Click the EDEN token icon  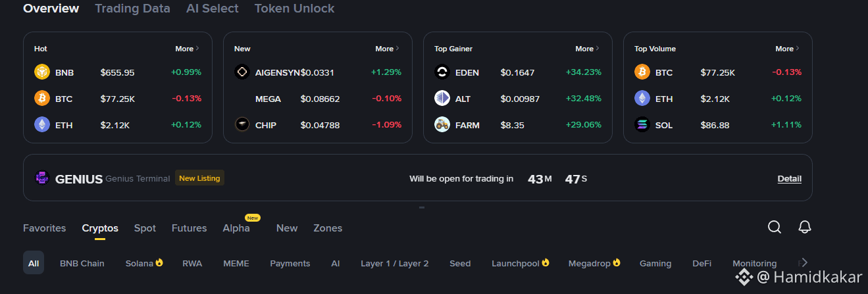pos(442,72)
